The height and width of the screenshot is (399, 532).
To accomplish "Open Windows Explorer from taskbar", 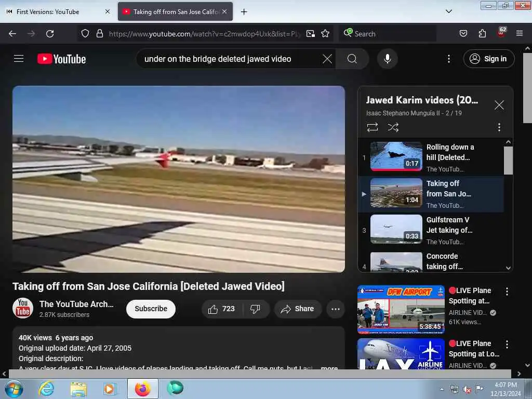I will [78, 389].
